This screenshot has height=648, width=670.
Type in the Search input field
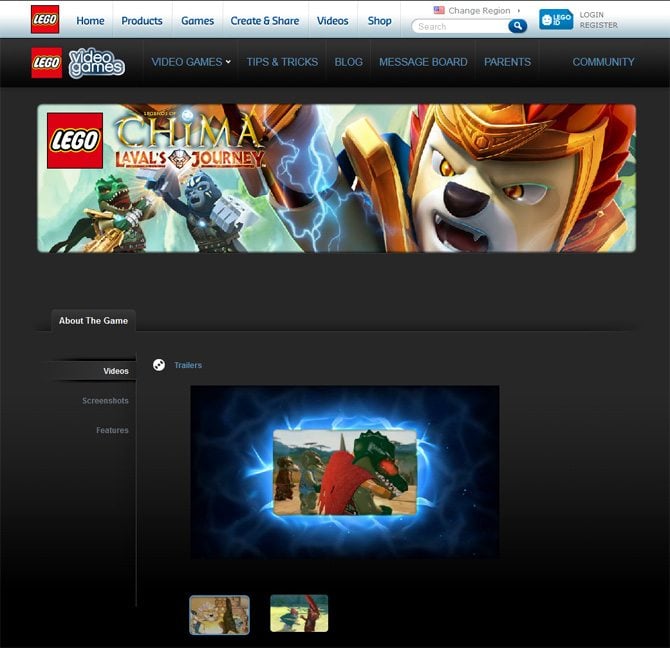pos(460,27)
